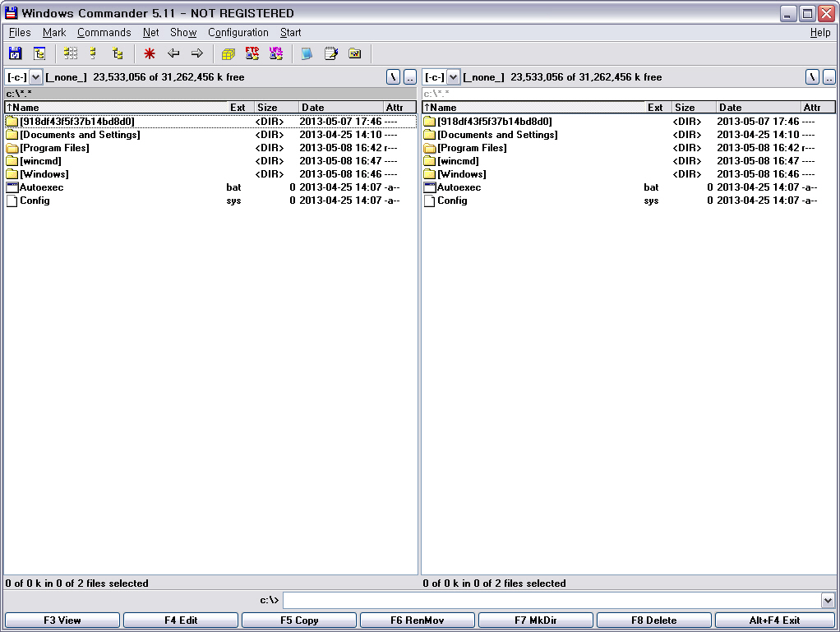
Task: Show the directory tree view icon
Action: 118,53
